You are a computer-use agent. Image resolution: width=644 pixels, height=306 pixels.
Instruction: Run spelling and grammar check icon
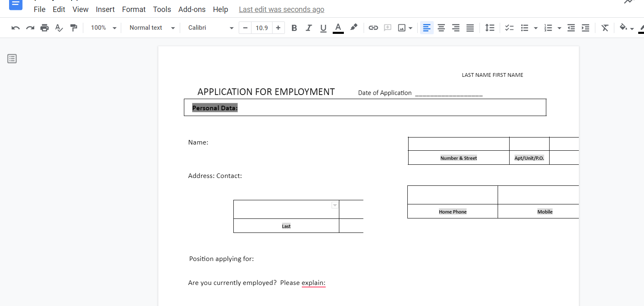(59, 28)
